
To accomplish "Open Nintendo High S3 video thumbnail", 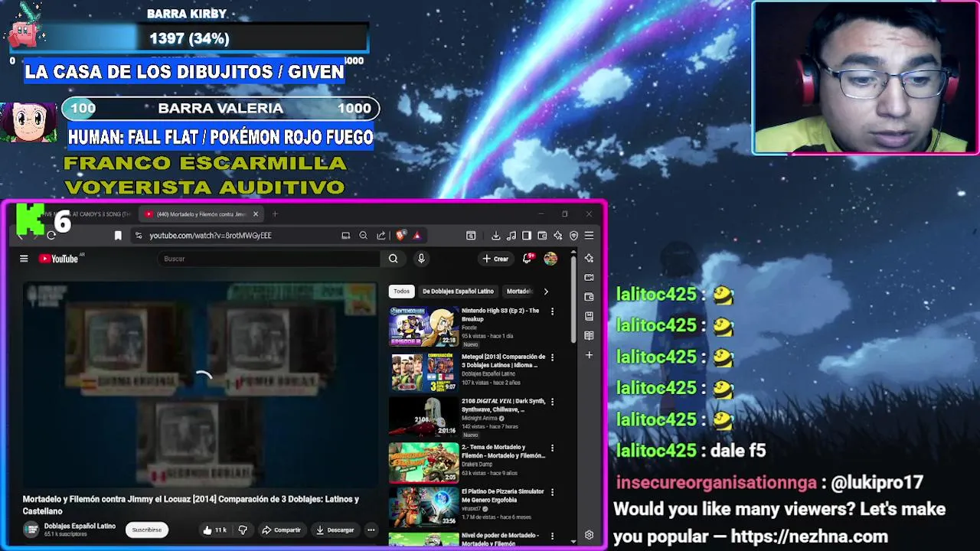I will coord(423,327).
